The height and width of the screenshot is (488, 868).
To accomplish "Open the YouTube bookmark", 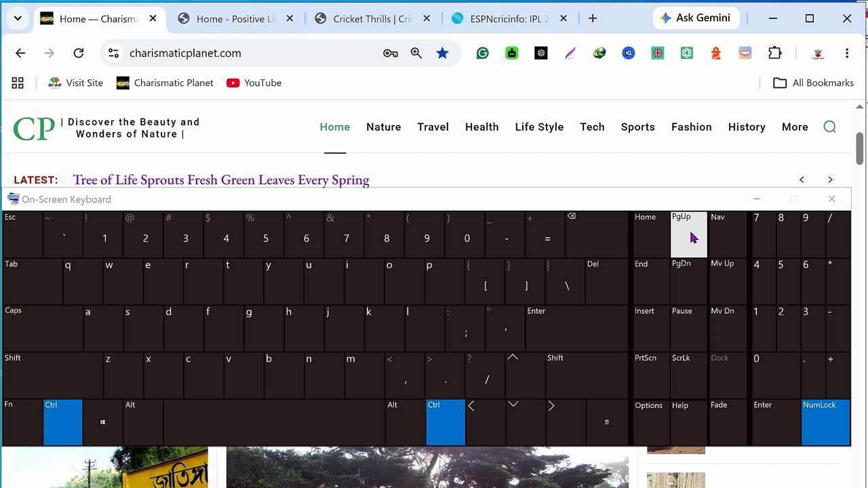I will 254,83.
